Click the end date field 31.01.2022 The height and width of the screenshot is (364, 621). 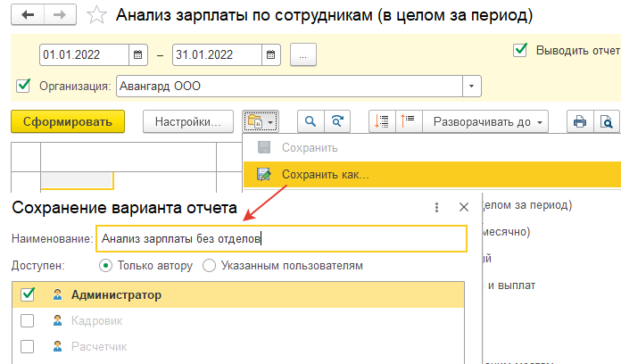point(217,54)
